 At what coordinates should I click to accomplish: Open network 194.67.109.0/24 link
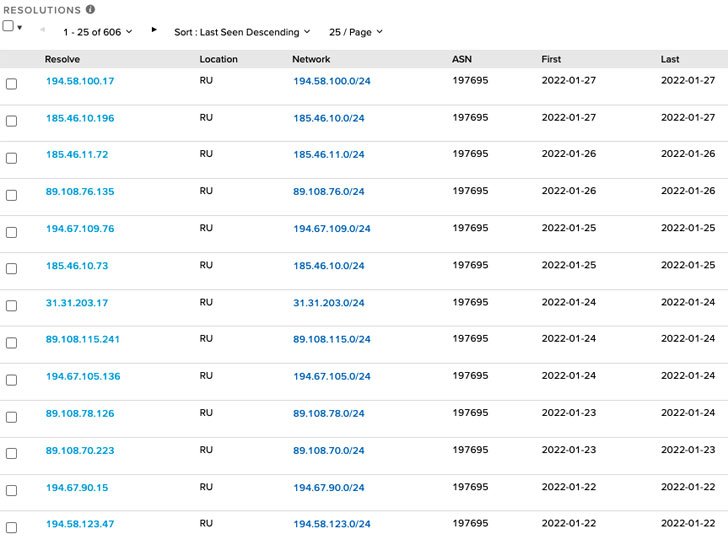point(331,229)
